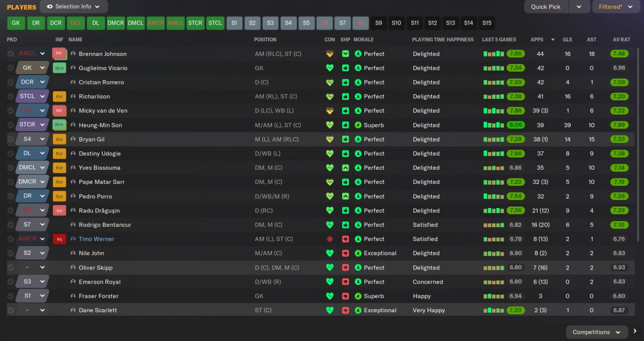This screenshot has height=341, width=644.
Task: Click Dane Scarlett's last 5 games form bar
Action: [x=494, y=310]
